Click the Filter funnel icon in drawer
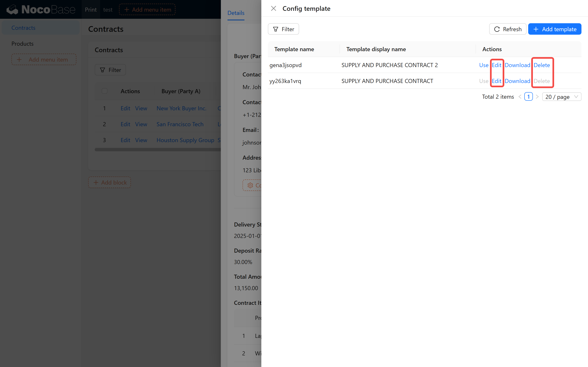 (x=276, y=29)
